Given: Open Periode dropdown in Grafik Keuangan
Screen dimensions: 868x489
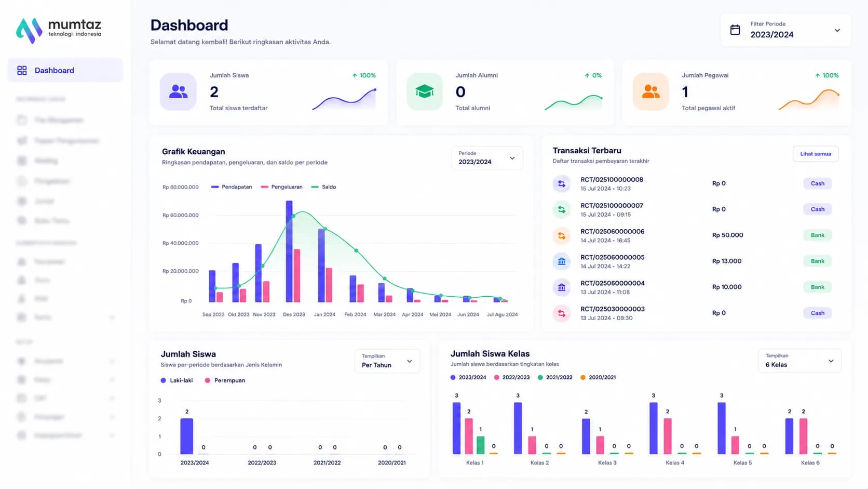Looking at the screenshot, I should (487, 157).
